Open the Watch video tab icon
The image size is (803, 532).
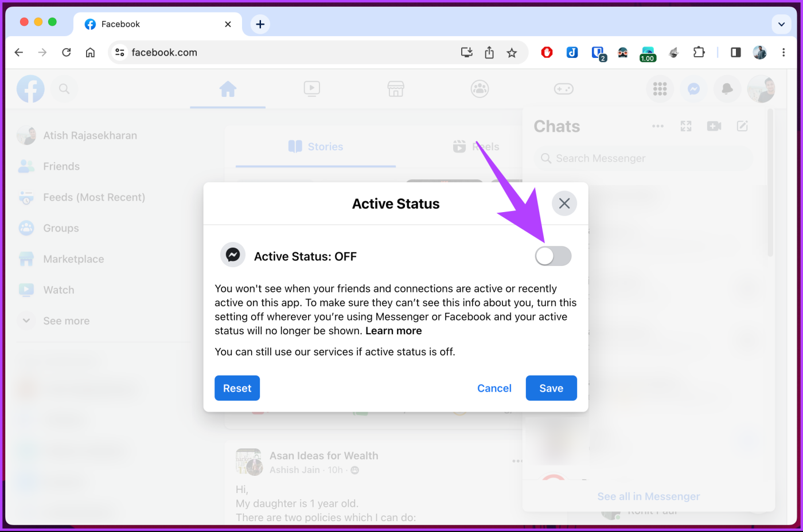311,89
